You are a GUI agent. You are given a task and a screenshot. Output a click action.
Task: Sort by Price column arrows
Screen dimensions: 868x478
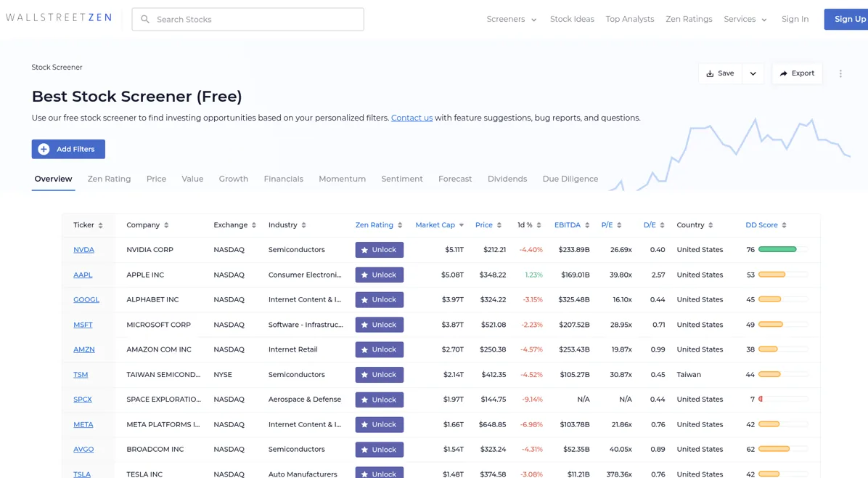(x=499, y=225)
